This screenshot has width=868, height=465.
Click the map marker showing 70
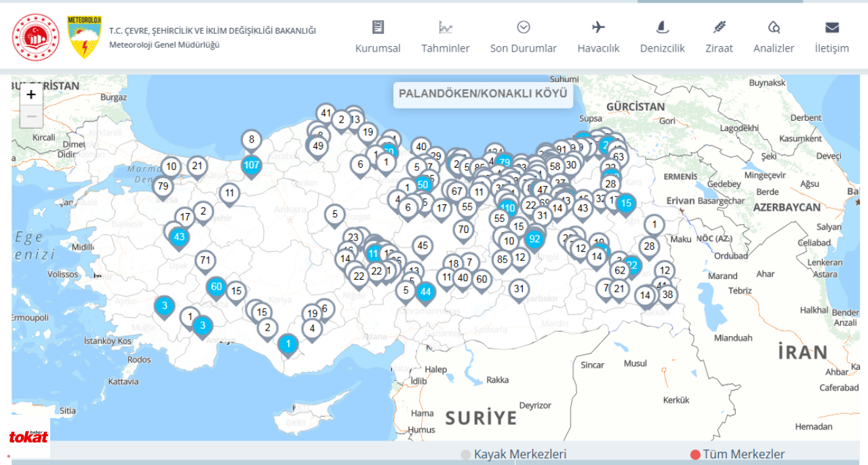coord(463,229)
